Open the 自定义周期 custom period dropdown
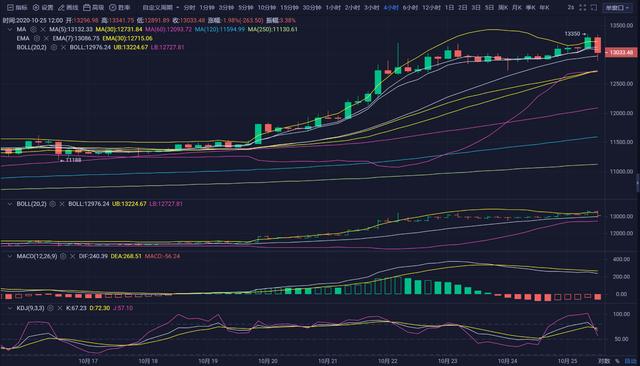This screenshot has height=366, width=640. [160, 7]
